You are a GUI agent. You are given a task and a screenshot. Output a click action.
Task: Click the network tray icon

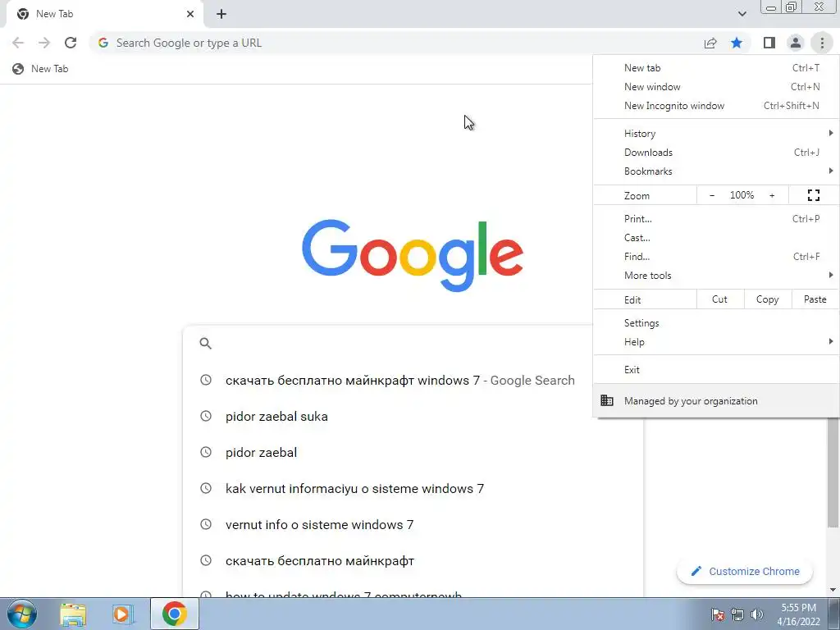click(x=737, y=614)
